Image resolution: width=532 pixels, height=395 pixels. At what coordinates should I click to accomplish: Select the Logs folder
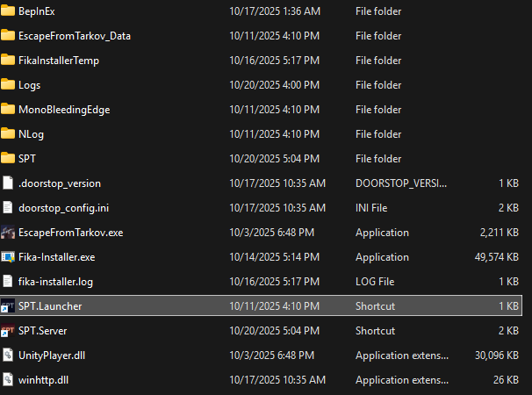coord(29,85)
